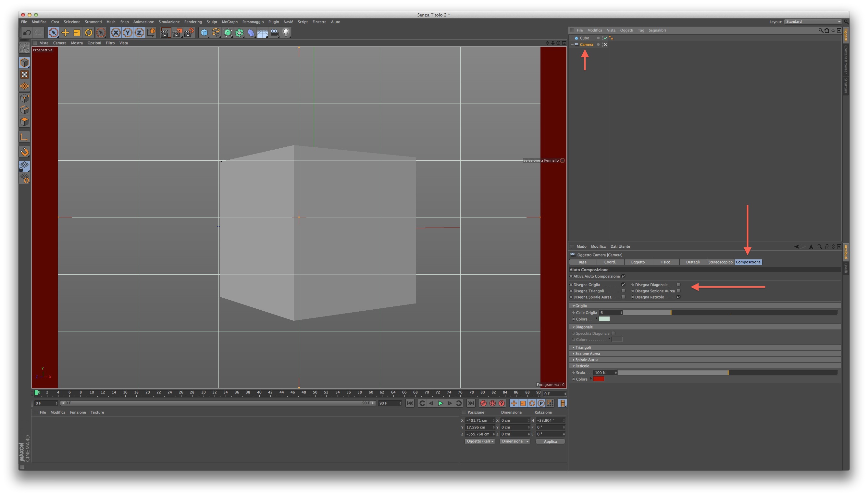Click the Record active objects icon

coord(483,403)
